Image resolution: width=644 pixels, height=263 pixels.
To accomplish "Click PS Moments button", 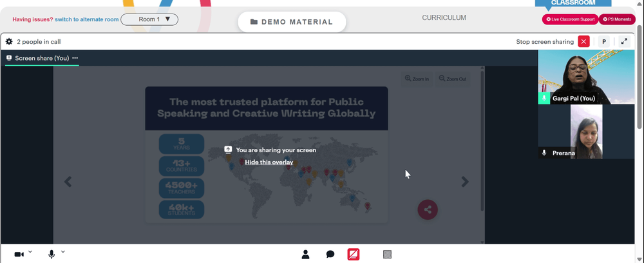I will point(617,19).
